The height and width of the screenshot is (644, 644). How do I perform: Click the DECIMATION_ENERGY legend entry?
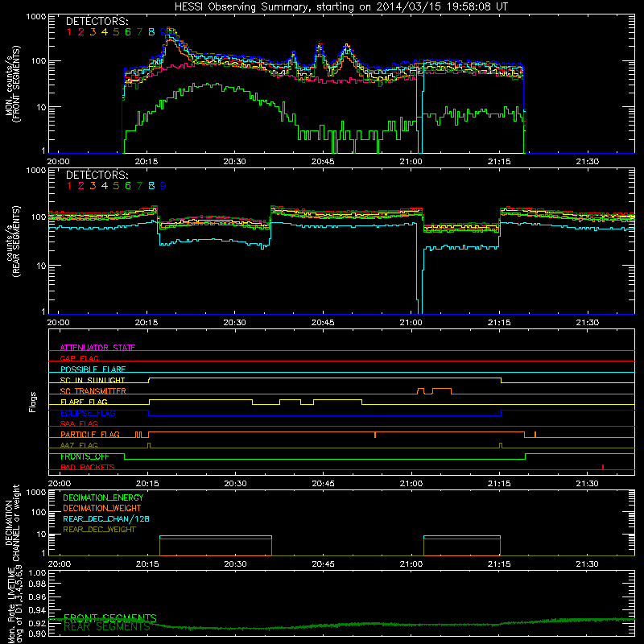pyautogui.click(x=103, y=497)
